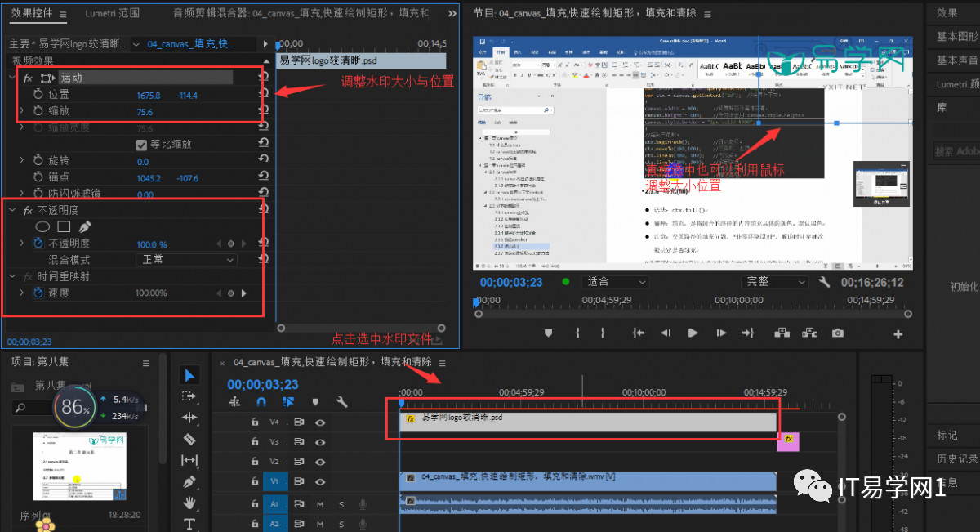Click the free-draw bezier pen mask icon

click(85, 226)
